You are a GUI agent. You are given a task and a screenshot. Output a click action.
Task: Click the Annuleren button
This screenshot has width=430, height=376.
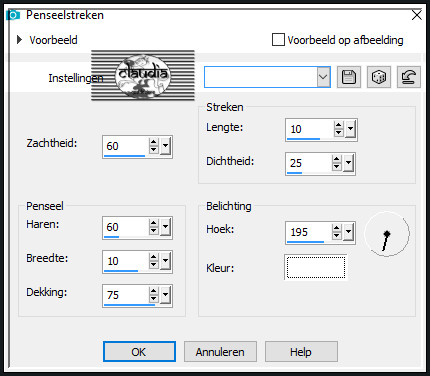[x=220, y=352]
